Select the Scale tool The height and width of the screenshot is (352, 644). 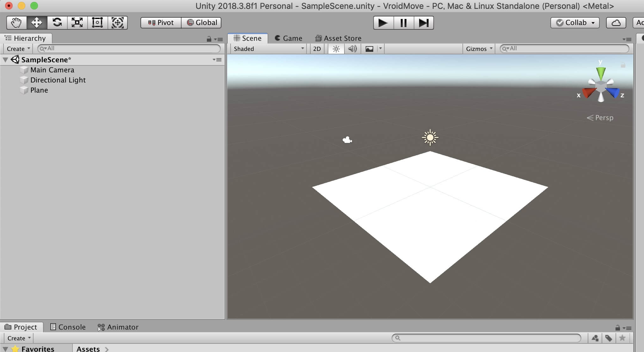[77, 23]
